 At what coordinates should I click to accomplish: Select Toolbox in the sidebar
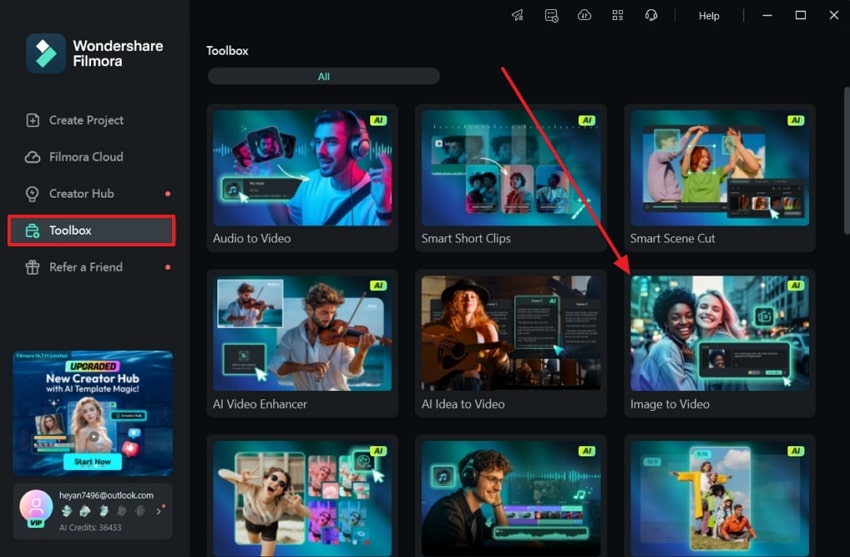pyautogui.click(x=91, y=230)
